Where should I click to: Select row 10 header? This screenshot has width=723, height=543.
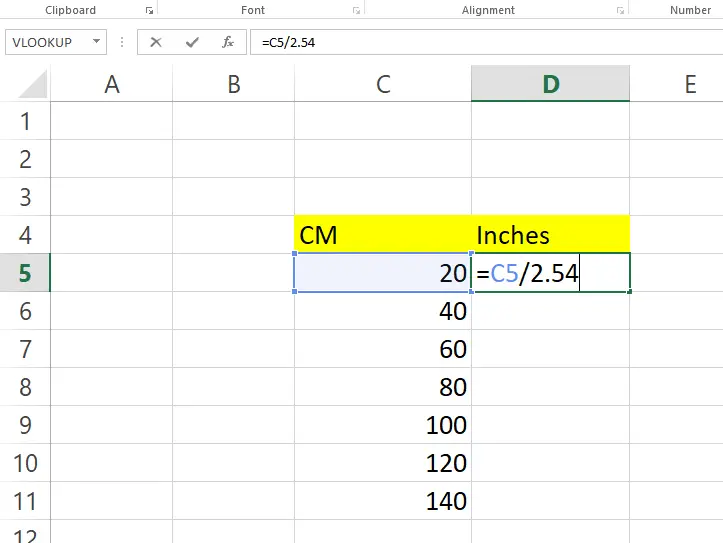click(x=25, y=463)
